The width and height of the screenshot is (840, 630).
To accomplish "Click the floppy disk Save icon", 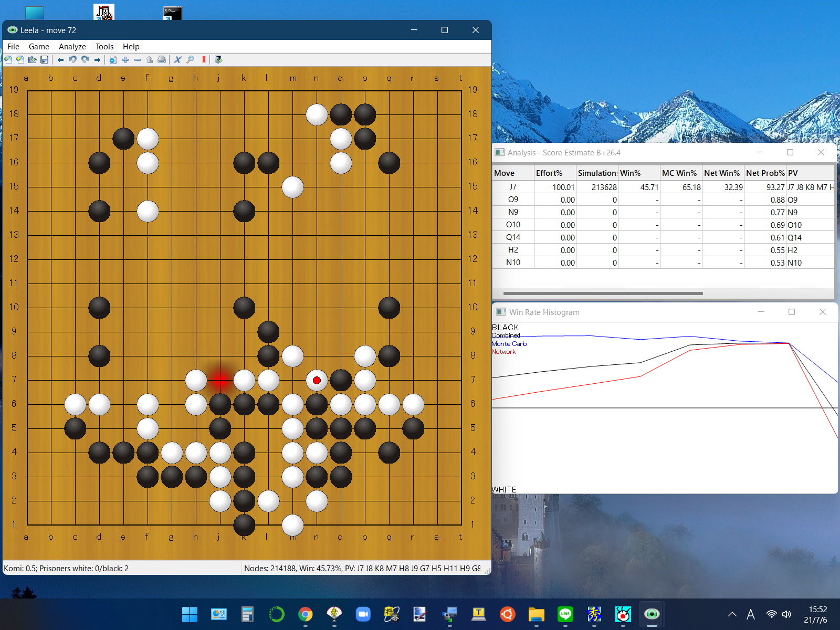I will (45, 60).
